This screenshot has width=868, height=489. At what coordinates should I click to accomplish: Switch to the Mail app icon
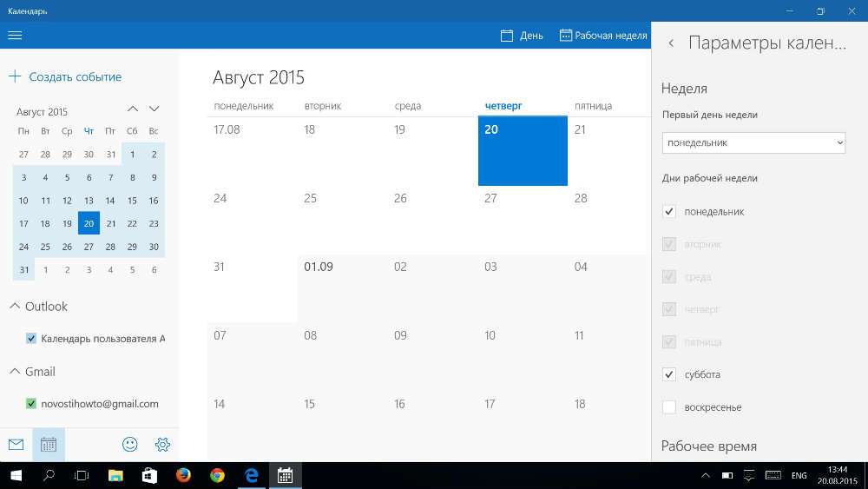pyautogui.click(x=16, y=445)
